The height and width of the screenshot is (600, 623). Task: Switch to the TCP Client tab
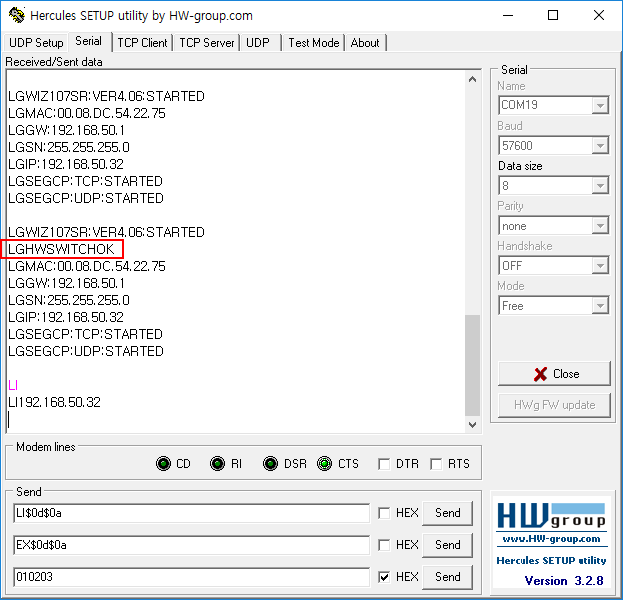click(x=142, y=43)
